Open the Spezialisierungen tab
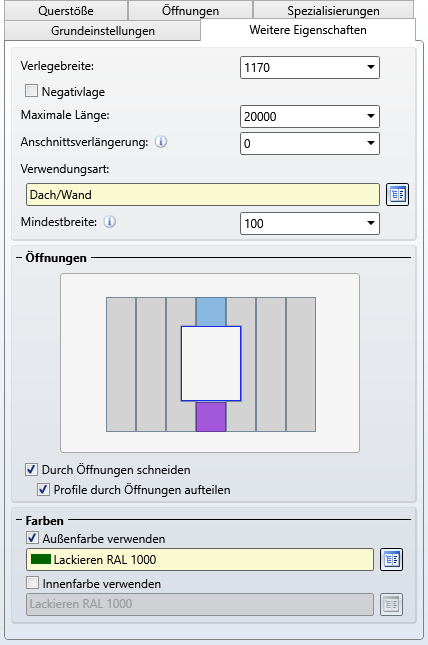The height and width of the screenshot is (645, 428). point(333,11)
